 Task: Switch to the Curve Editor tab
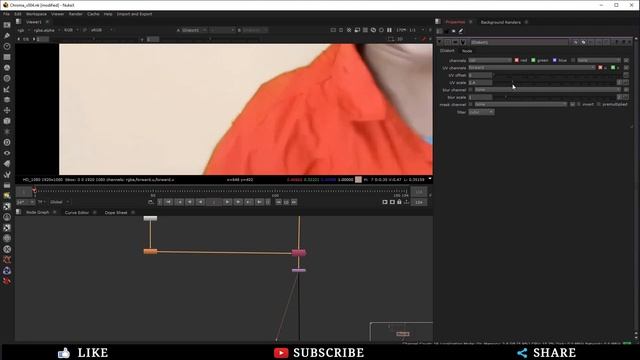click(x=77, y=213)
